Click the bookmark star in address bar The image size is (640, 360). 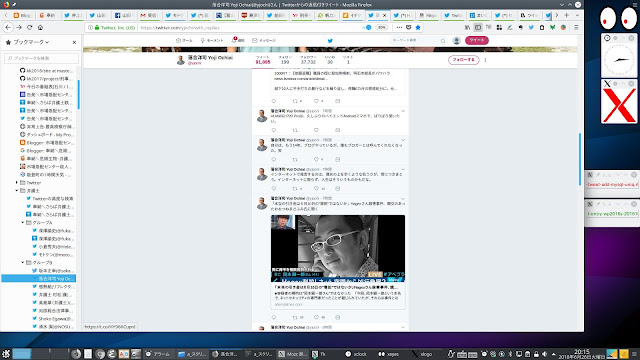418,27
